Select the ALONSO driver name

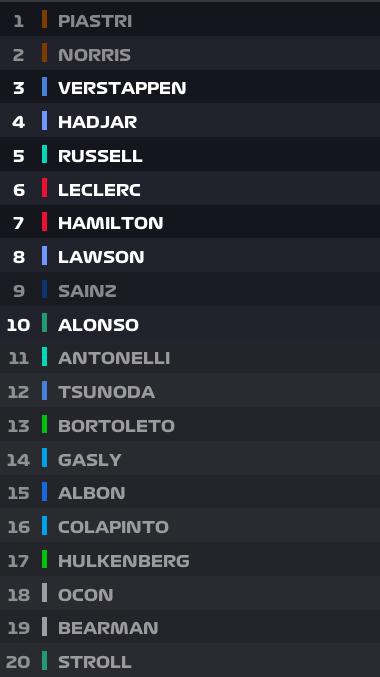[98, 325]
